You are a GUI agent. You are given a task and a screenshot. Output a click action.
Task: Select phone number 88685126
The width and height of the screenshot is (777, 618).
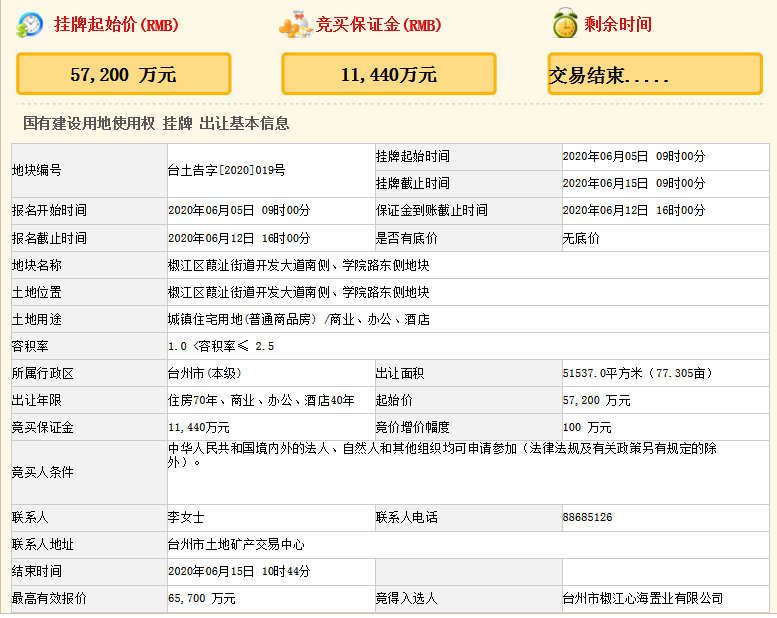pos(587,518)
